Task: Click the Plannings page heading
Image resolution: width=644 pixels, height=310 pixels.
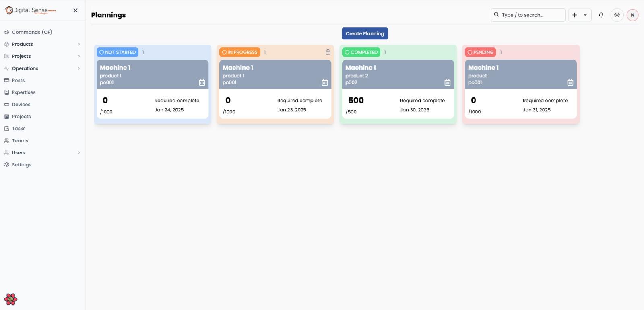Action: coord(108,15)
